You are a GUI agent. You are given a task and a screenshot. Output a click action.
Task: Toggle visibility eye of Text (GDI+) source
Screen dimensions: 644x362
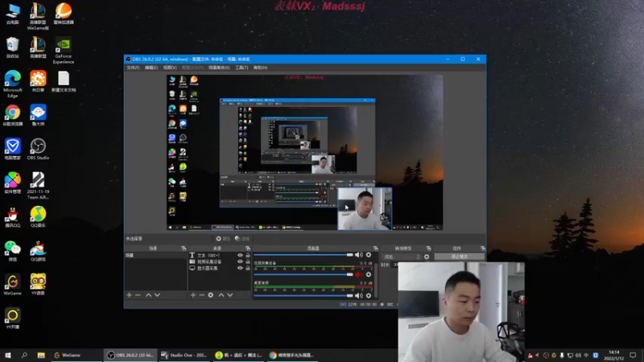(x=240, y=255)
